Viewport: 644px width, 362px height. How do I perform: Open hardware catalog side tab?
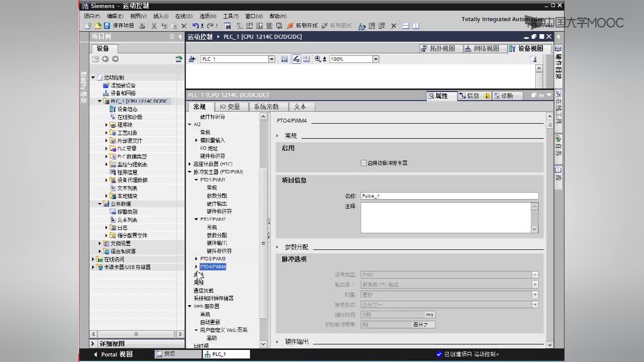pyautogui.click(x=558, y=66)
